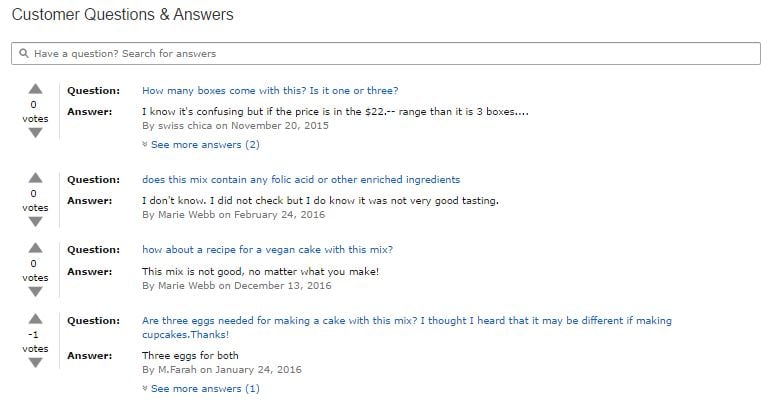Downvote the three eggs question
The height and width of the screenshot is (411, 769).
click(x=35, y=363)
